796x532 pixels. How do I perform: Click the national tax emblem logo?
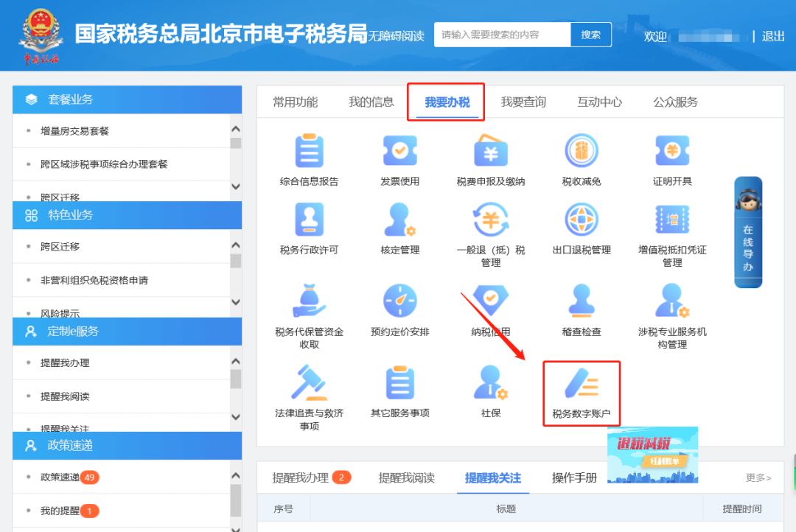pos(41,35)
